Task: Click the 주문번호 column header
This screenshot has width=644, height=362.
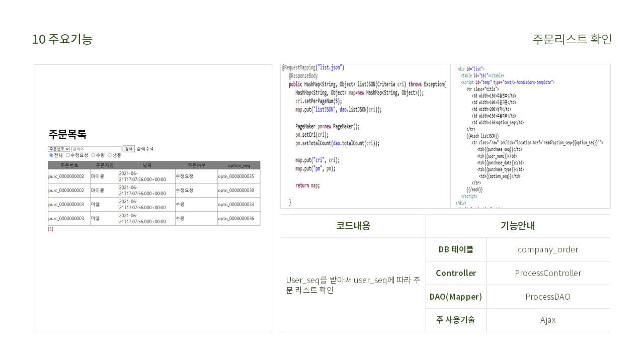Action: (x=69, y=165)
